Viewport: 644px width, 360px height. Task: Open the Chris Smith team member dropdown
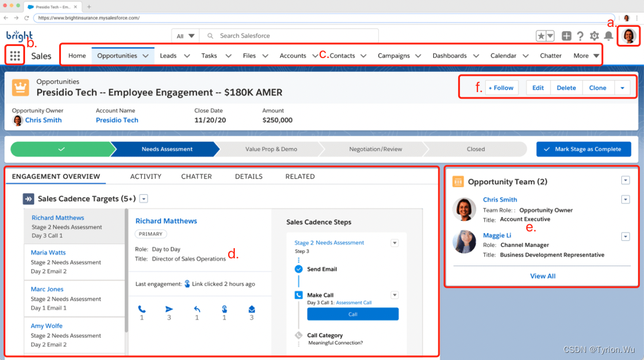pyautogui.click(x=625, y=200)
